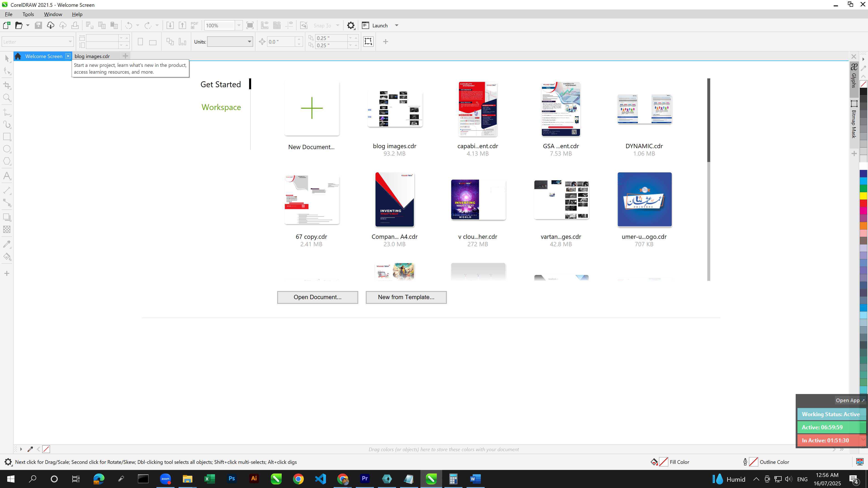Open the File menu
Screen dimensions: 868x488
tap(8, 14)
